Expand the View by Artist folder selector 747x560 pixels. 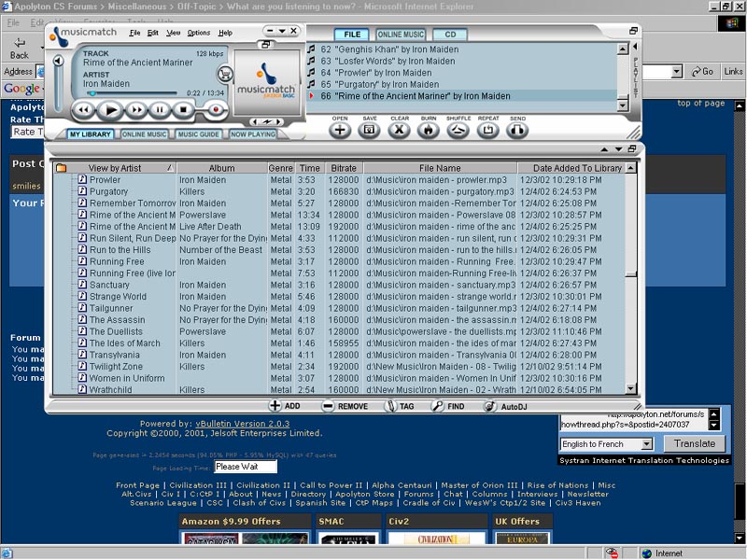61,168
